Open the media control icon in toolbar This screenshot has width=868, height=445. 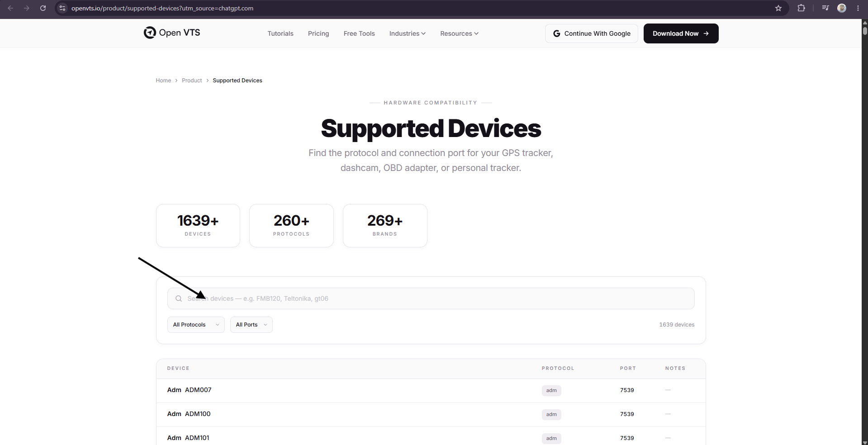coord(825,8)
